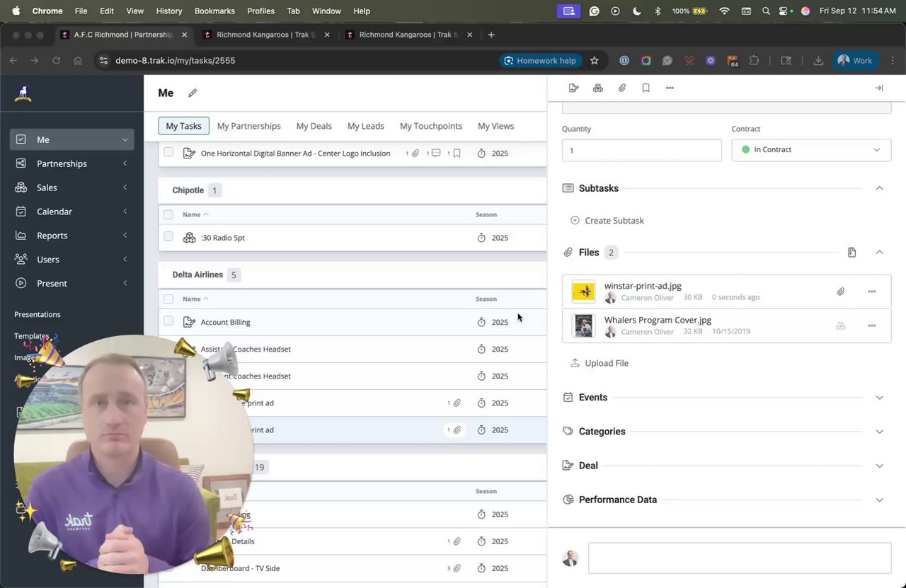Open the Chrome extensions puzzle icon
The image size is (906, 588).
tap(755, 61)
